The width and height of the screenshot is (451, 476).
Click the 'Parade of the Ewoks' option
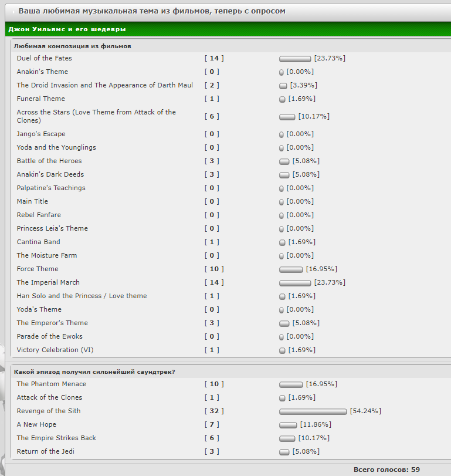tap(50, 336)
